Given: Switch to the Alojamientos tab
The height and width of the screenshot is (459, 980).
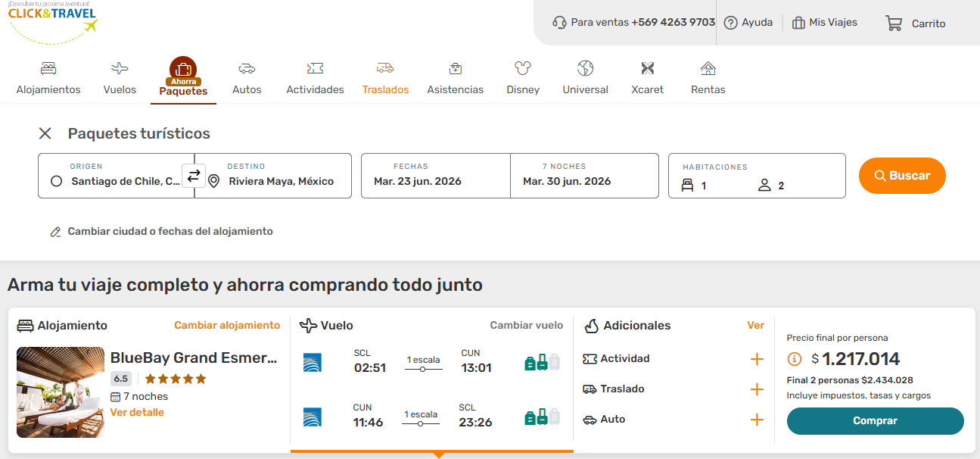Looking at the screenshot, I should tap(48, 77).
